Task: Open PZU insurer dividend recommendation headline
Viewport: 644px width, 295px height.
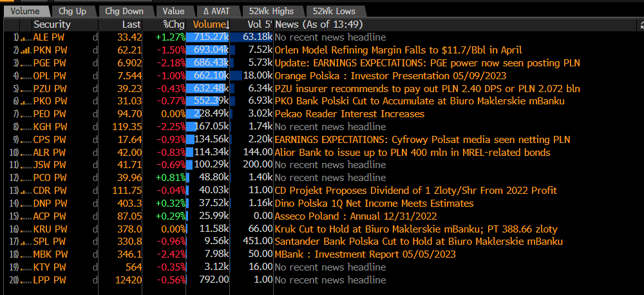Action: [427, 89]
